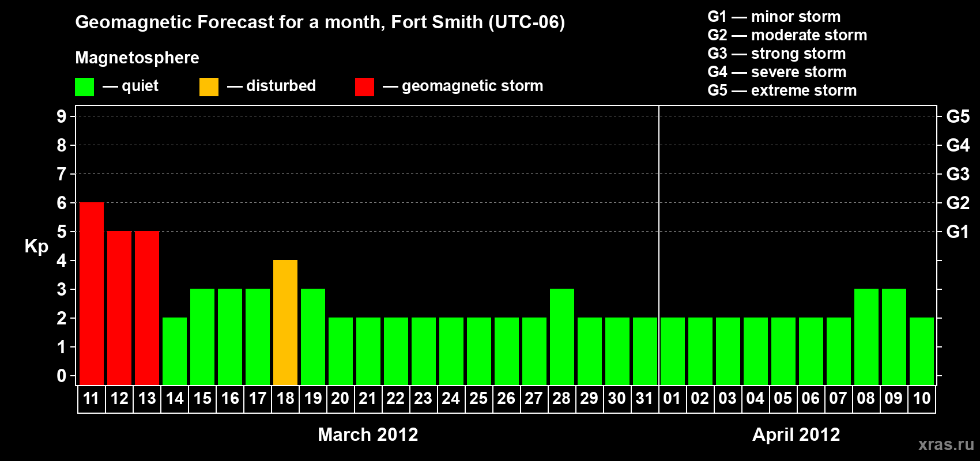Click the date label 11
This screenshot has width=980, height=461.
[92, 398]
